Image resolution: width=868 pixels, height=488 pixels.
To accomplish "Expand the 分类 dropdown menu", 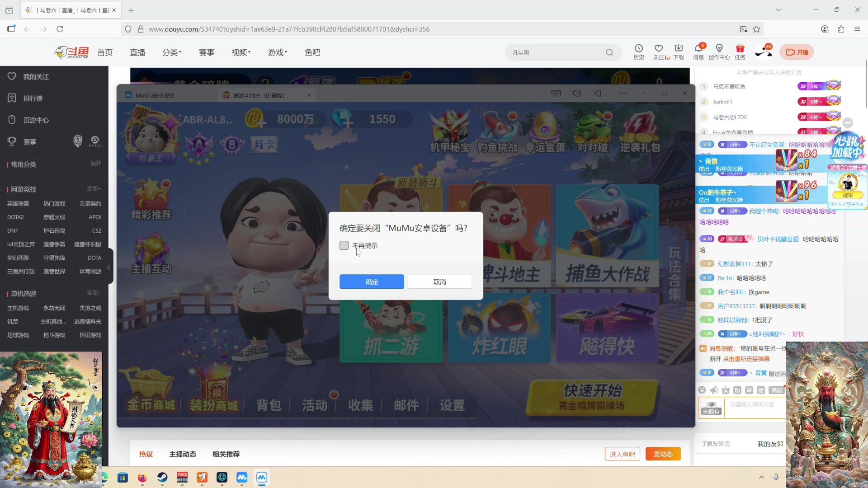I will pyautogui.click(x=172, y=52).
